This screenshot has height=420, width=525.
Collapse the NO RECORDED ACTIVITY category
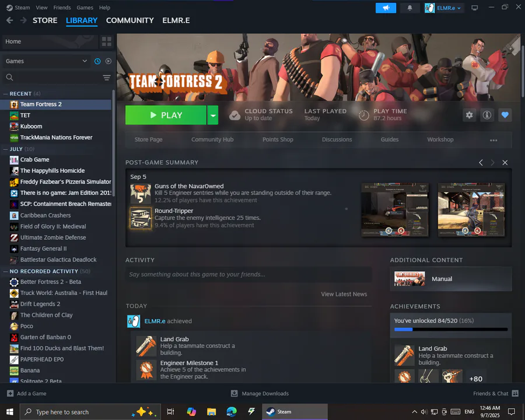tap(5, 271)
